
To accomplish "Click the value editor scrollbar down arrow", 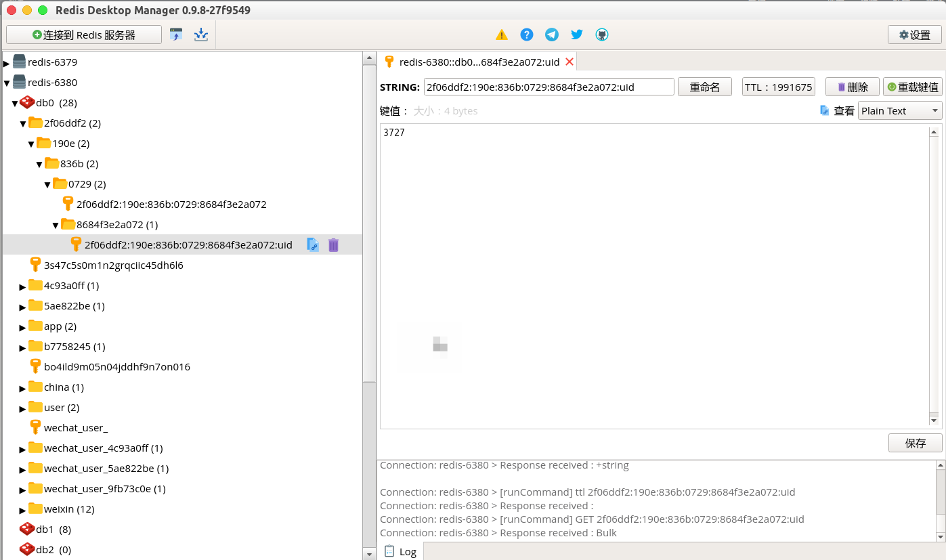I will point(934,421).
